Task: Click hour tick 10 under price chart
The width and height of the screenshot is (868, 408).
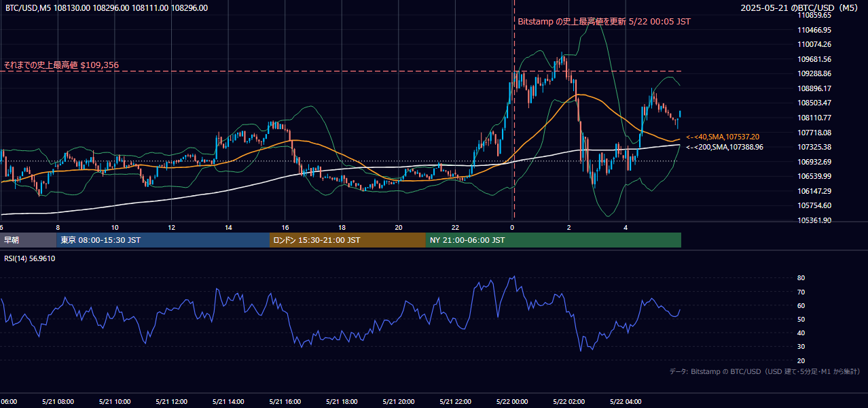Action: 115,228
